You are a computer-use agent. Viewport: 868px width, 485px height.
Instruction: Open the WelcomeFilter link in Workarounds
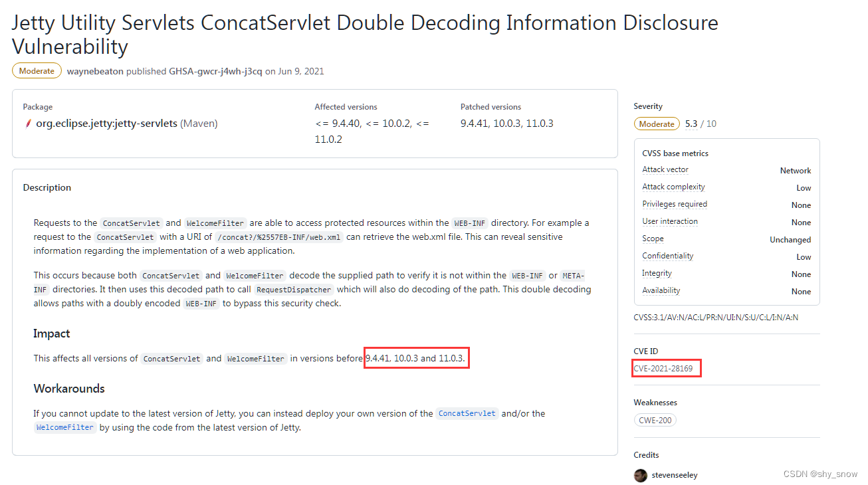[x=65, y=427]
